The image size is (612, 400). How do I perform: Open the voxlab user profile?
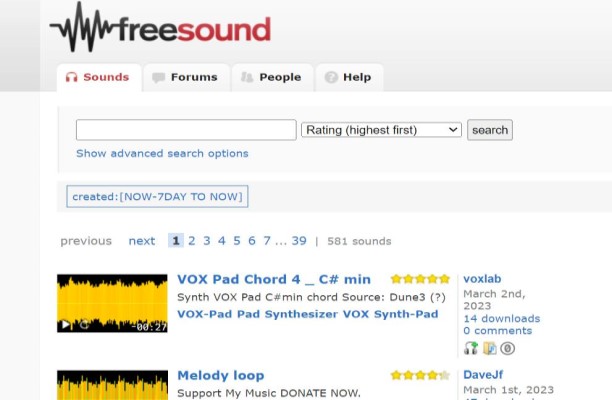point(484,280)
